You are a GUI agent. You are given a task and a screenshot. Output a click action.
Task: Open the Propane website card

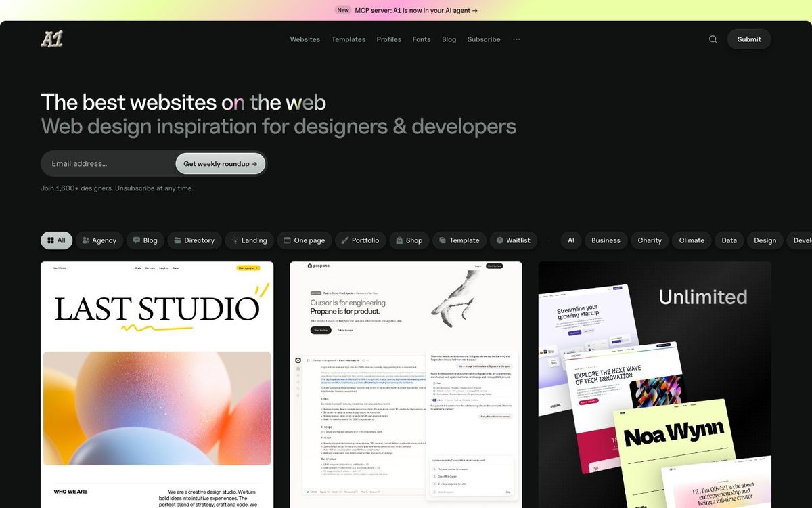pos(406,385)
